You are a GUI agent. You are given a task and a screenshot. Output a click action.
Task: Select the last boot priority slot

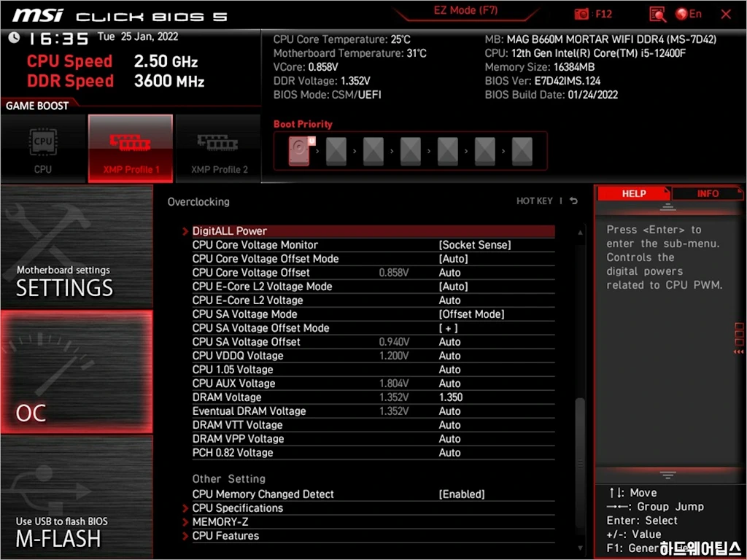522,151
